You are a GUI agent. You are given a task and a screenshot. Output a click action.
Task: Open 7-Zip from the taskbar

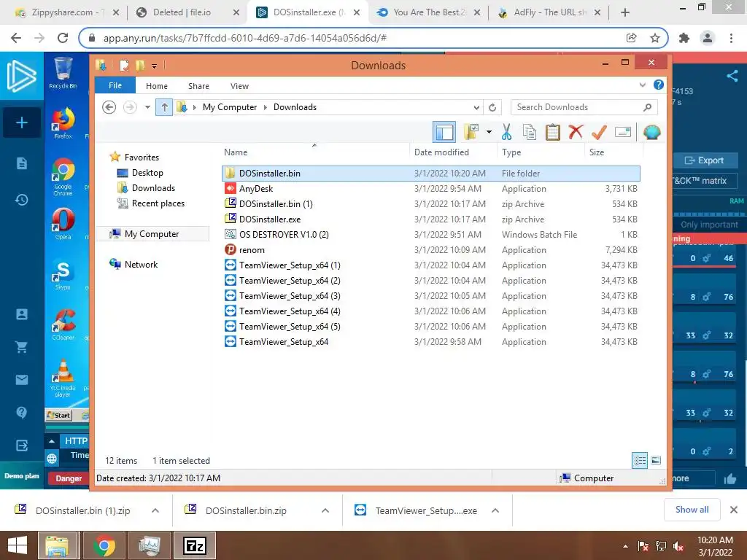click(x=195, y=545)
